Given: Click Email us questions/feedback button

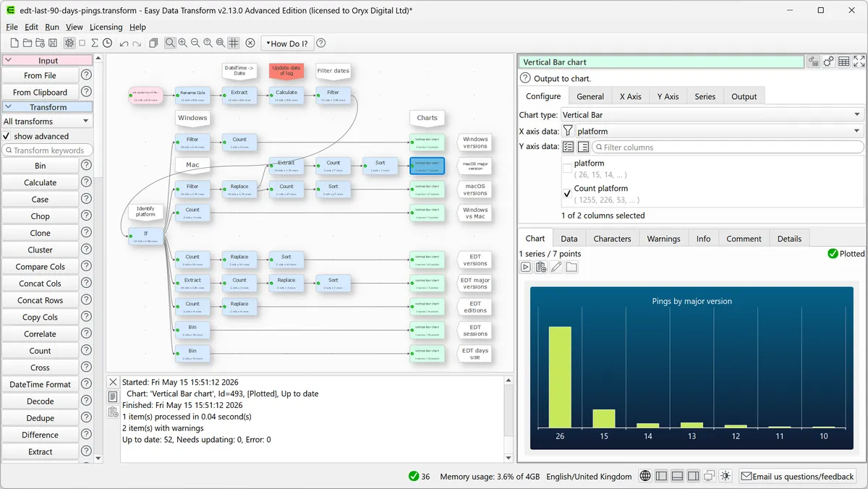Looking at the screenshot, I should coord(798,476).
